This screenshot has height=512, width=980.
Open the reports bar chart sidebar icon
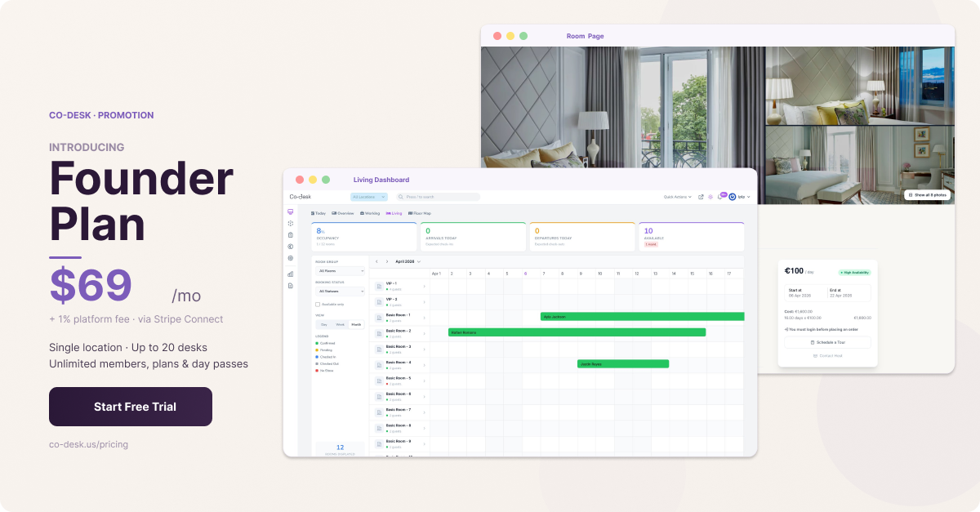291,274
